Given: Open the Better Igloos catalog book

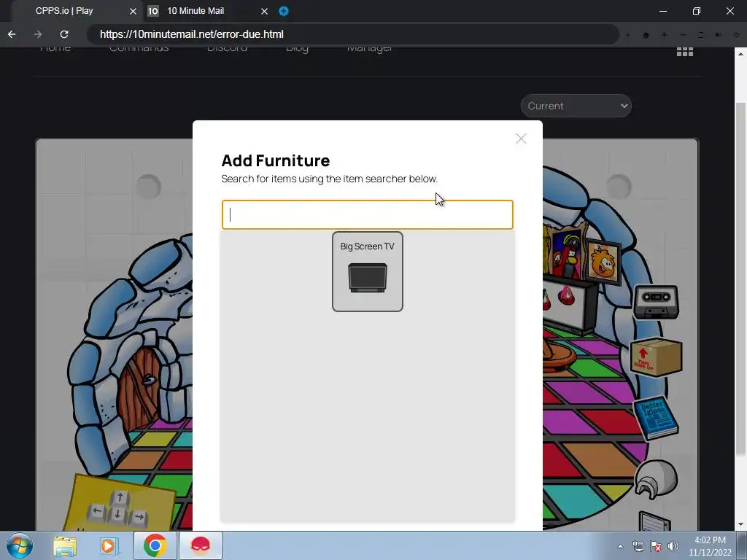Looking at the screenshot, I should 656,418.
